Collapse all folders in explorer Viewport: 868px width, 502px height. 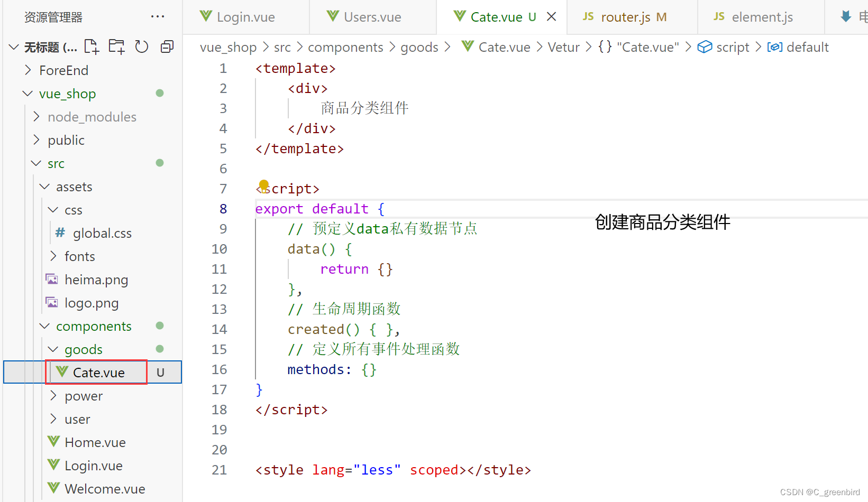(167, 47)
